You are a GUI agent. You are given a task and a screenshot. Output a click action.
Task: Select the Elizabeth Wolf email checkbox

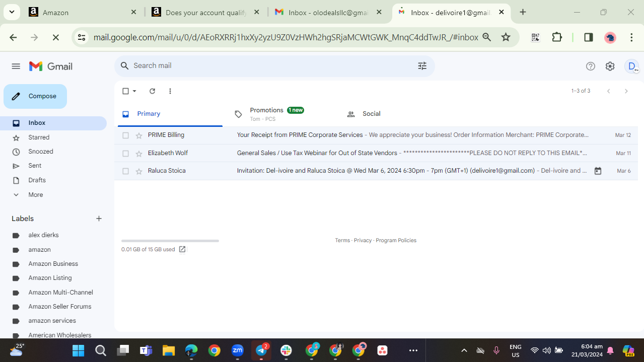pos(125,154)
